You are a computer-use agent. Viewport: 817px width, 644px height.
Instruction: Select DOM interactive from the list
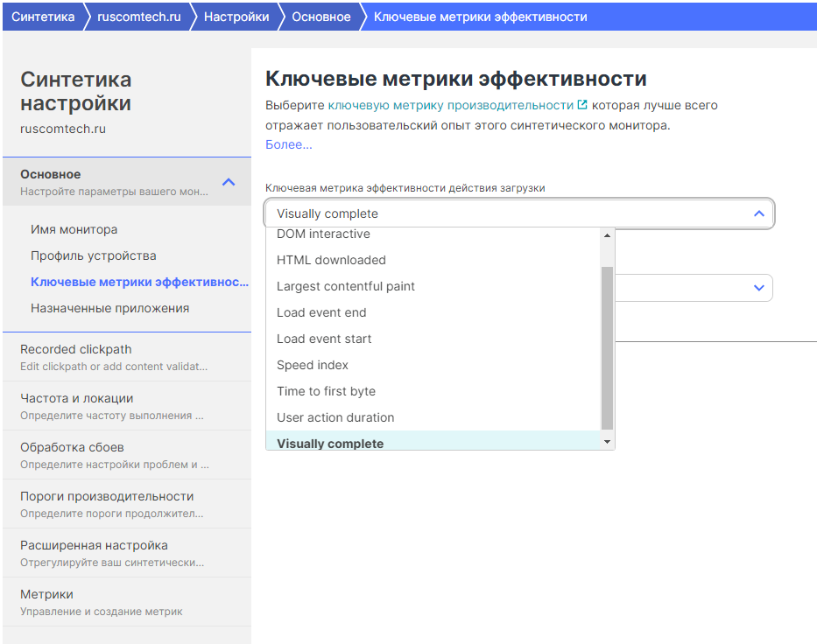coord(323,234)
